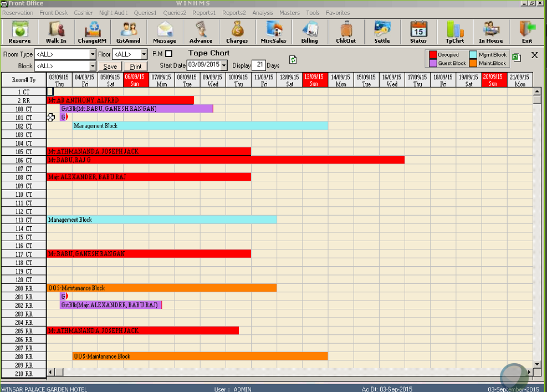Click the Walk In icon
The image size is (547, 392).
point(56,32)
